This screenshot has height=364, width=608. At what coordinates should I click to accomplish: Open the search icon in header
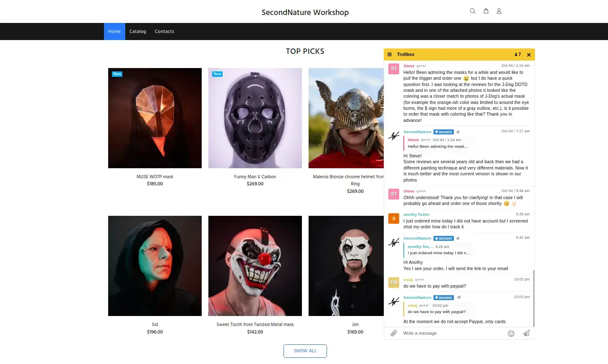472,11
